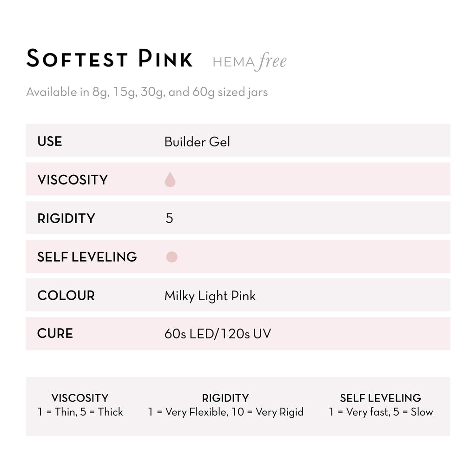This screenshot has width=476, height=476.
Task: Click the Softest Pink title
Action: point(110,58)
